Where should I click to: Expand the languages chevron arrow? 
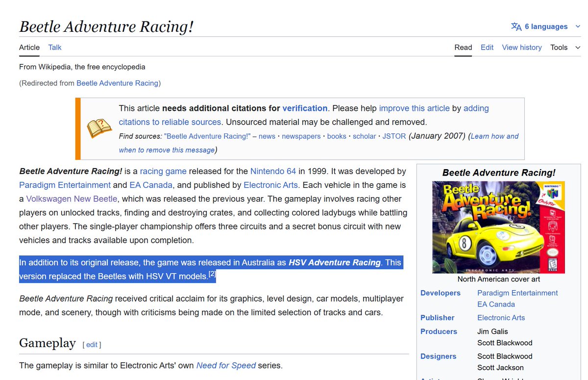click(x=578, y=26)
